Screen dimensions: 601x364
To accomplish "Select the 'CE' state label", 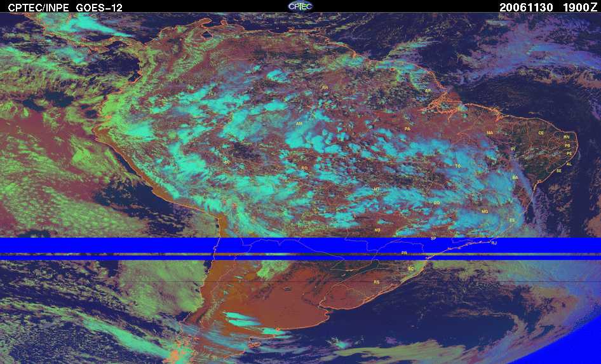I will [x=541, y=133].
